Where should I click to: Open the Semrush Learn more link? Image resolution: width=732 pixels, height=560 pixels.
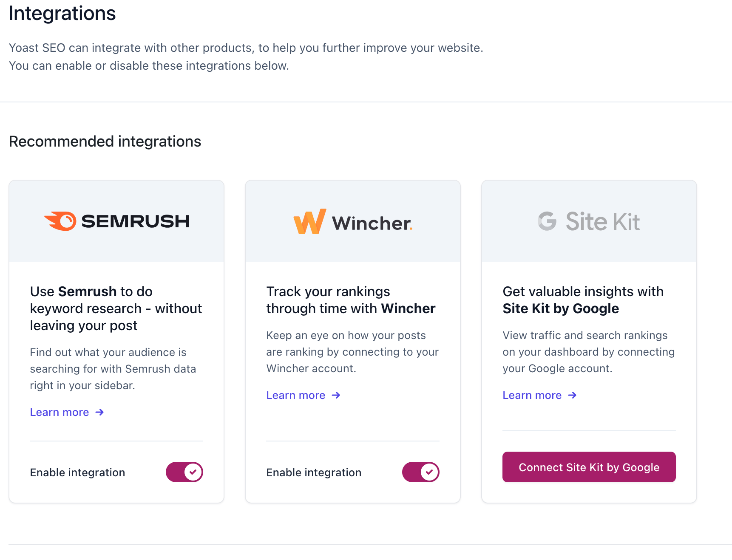point(60,412)
